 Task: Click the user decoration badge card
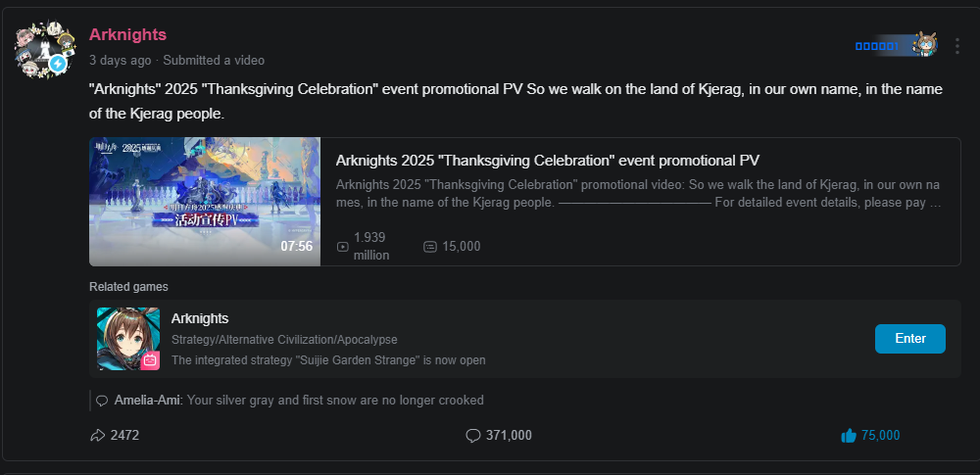click(896, 45)
